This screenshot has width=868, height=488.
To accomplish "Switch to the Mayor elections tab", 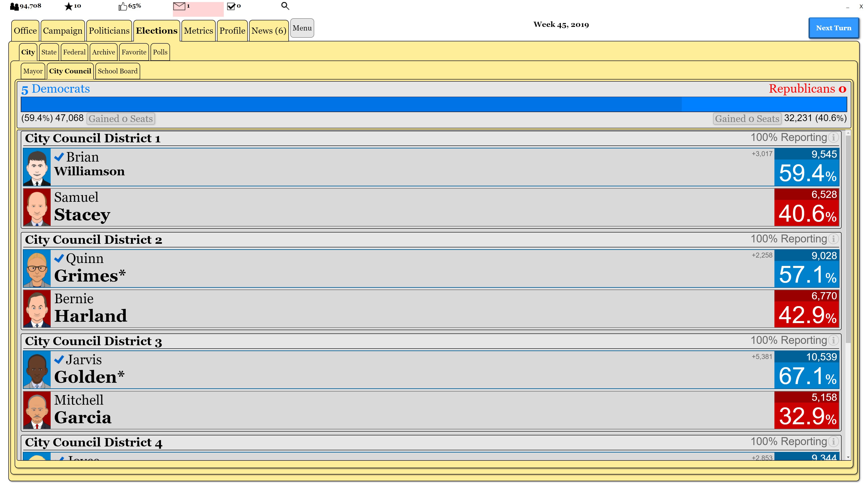I will 33,71.
